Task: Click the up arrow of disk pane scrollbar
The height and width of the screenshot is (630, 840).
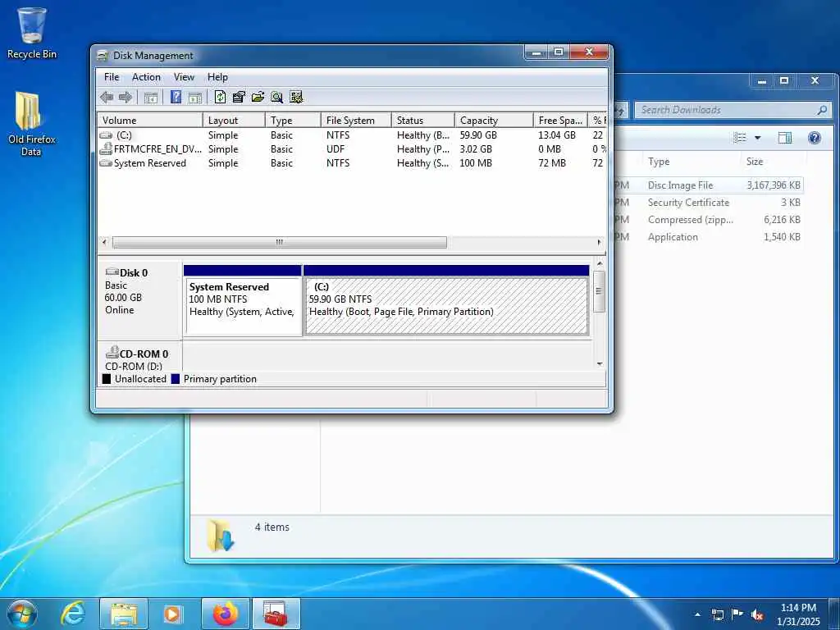Action: point(600,263)
